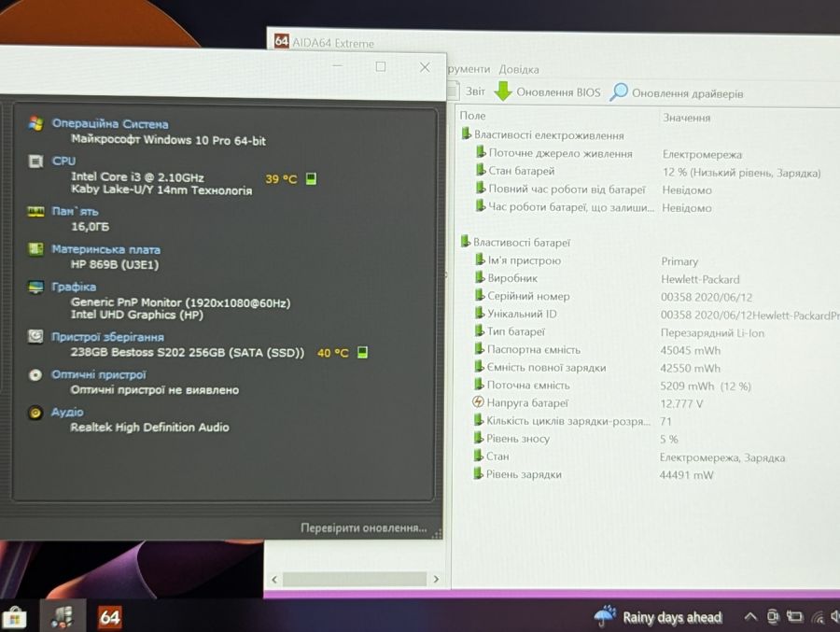840x632 pixels.
Task: Click the 12.777 V voltage value
Action: [681, 403]
